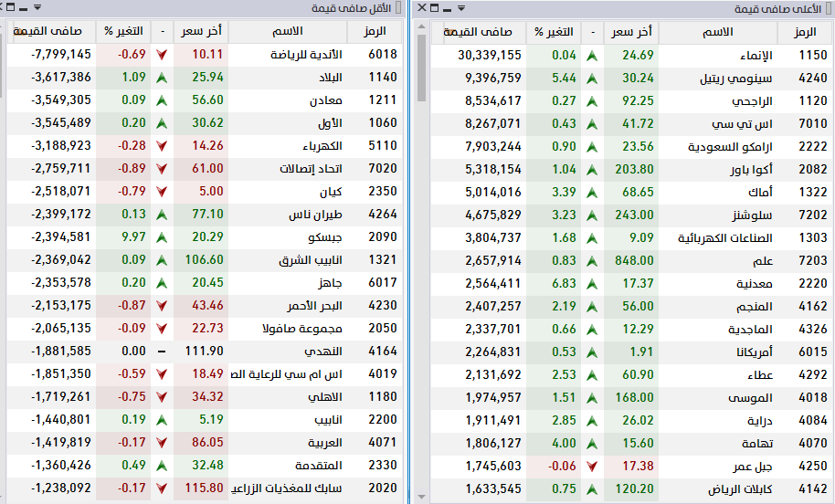Click the up arrow in أكوا باور row

[592, 170]
